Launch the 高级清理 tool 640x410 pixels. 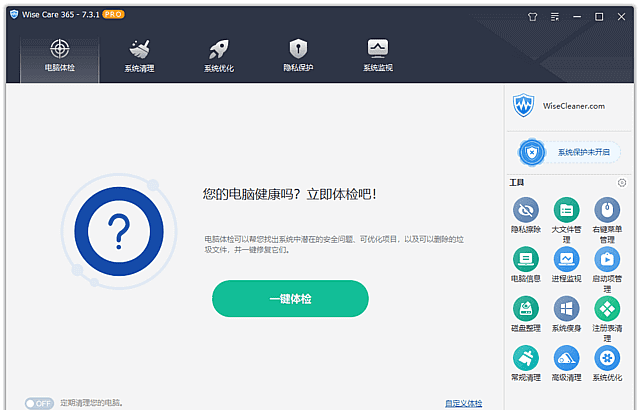coord(566,363)
